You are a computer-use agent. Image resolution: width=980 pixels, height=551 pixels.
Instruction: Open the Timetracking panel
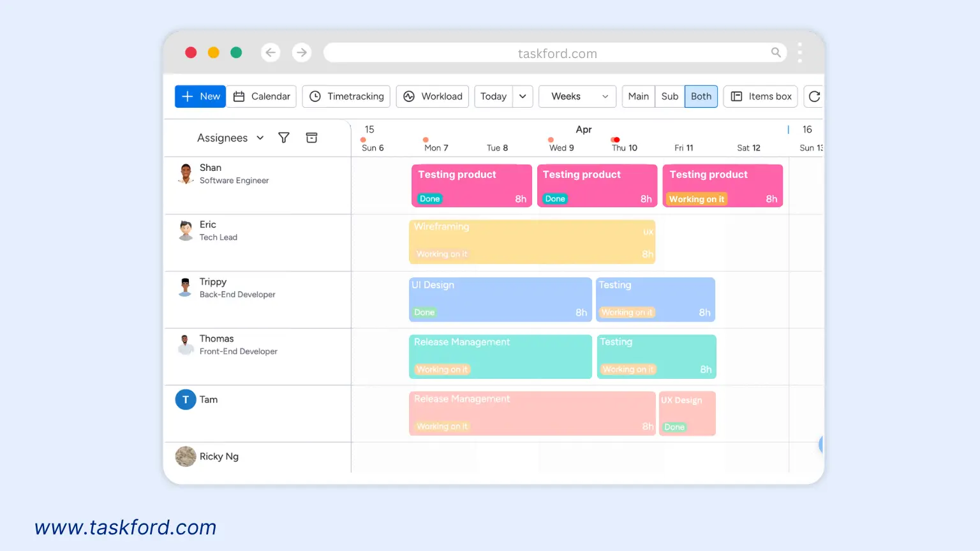[346, 96]
